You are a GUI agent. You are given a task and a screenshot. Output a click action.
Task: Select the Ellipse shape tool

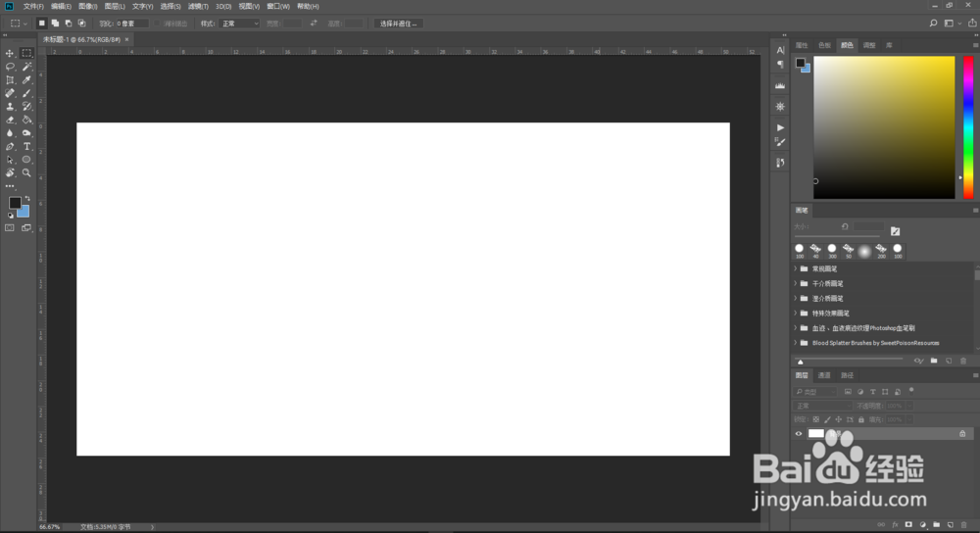click(x=26, y=160)
